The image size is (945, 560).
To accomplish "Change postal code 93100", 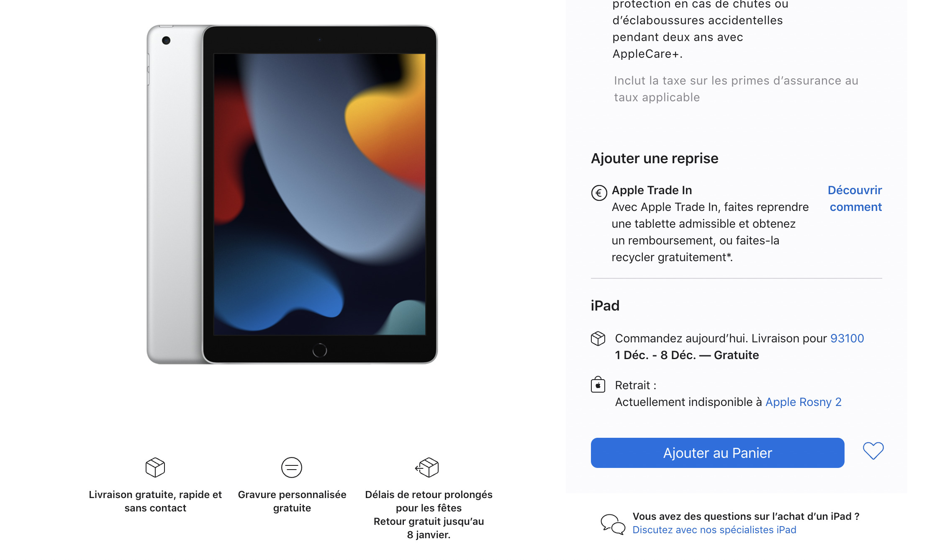I will pos(847,338).
